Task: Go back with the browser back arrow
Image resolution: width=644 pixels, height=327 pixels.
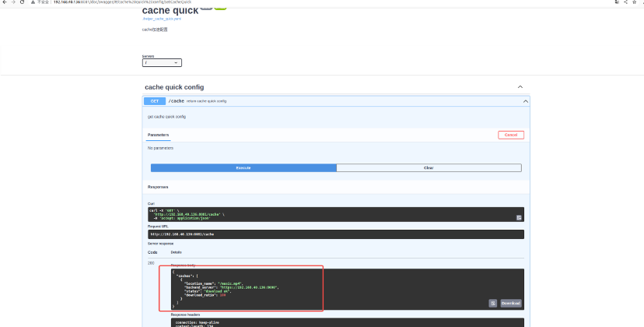Action: coord(5,2)
